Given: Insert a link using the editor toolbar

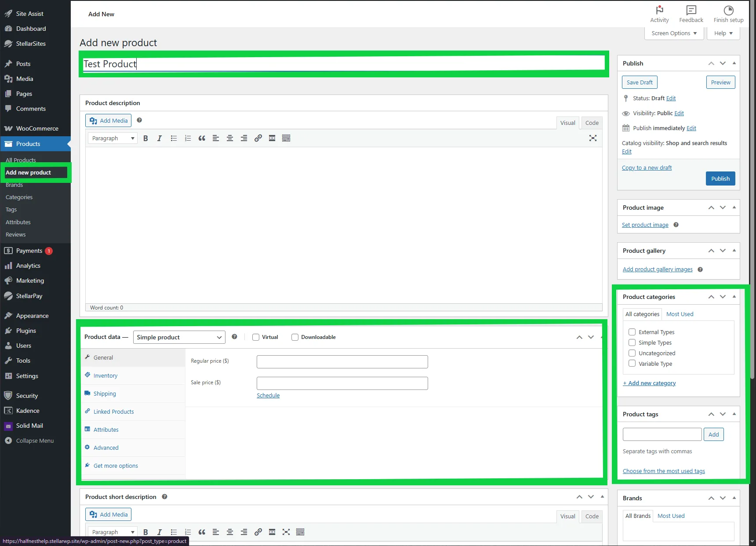Looking at the screenshot, I should [x=258, y=138].
